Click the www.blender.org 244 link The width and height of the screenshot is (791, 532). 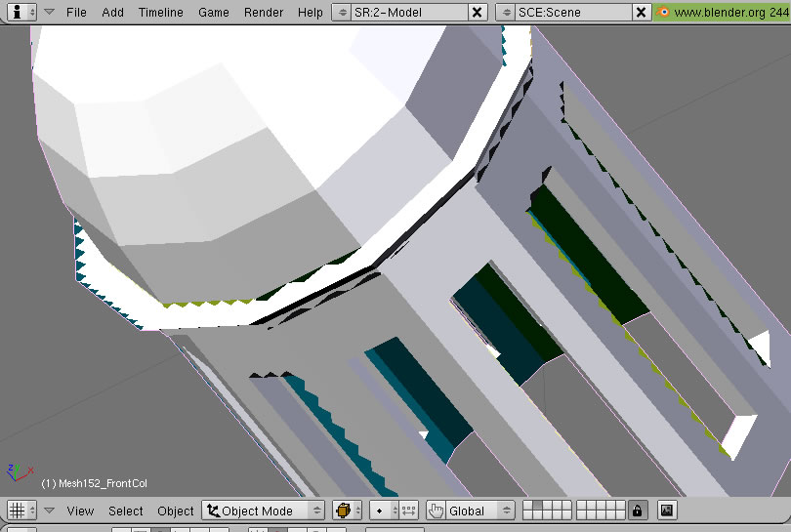tap(724, 13)
